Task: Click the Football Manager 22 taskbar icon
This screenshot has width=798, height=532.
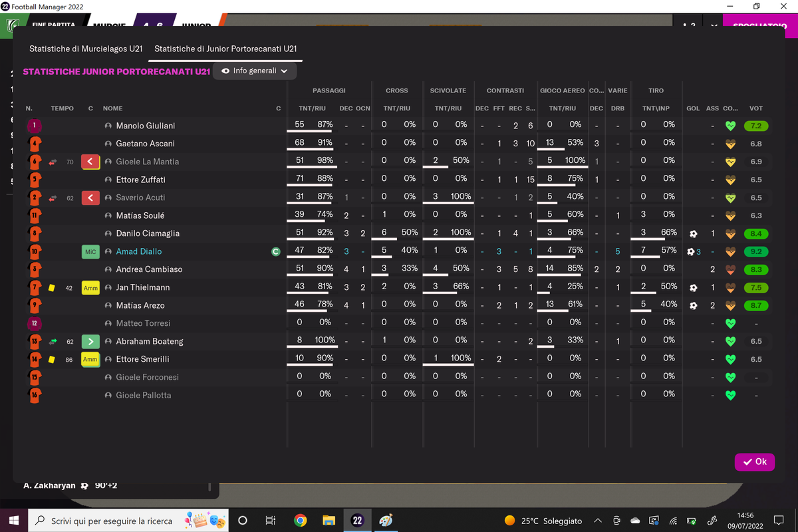Action: 357,521
